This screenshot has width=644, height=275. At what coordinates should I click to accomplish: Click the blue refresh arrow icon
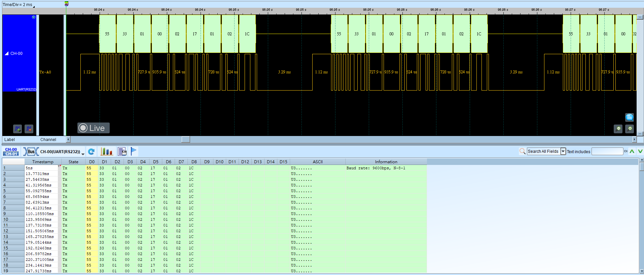(91, 151)
